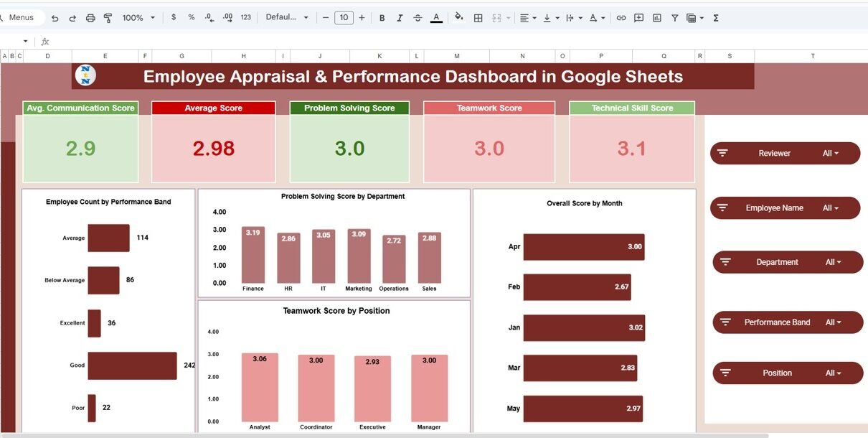The image size is (868, 438).
Task: Open the 100% zoom dropdown
Action: 138,18
